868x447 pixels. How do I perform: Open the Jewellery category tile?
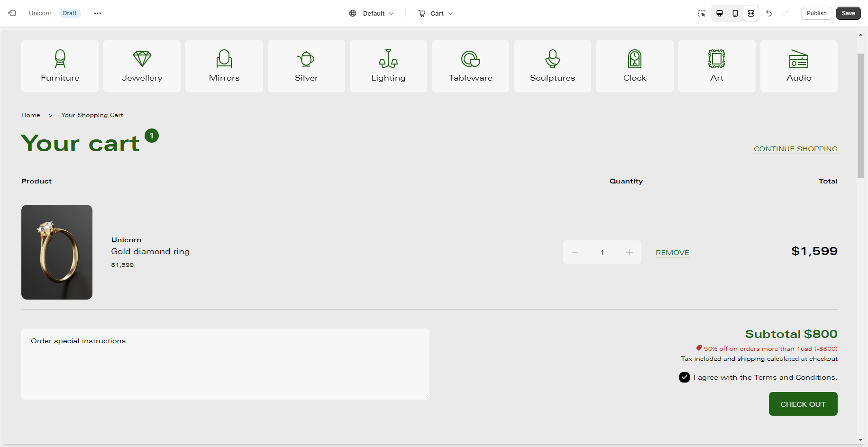(142, 66)
